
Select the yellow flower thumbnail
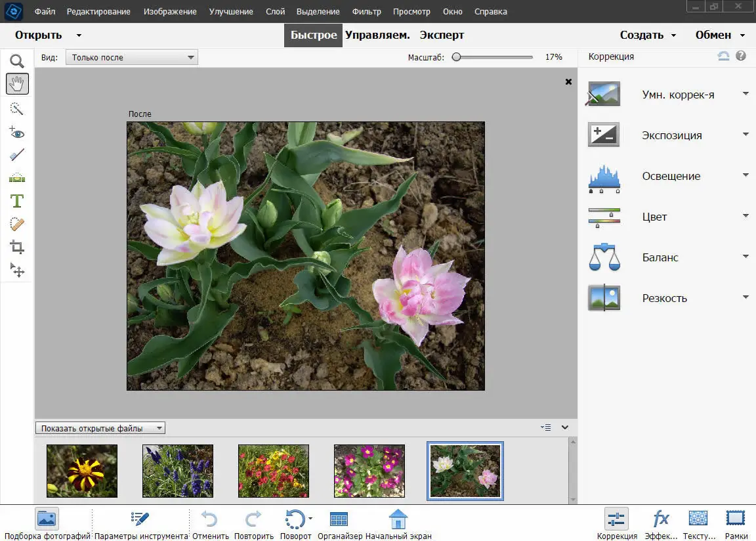pos(82,471)
